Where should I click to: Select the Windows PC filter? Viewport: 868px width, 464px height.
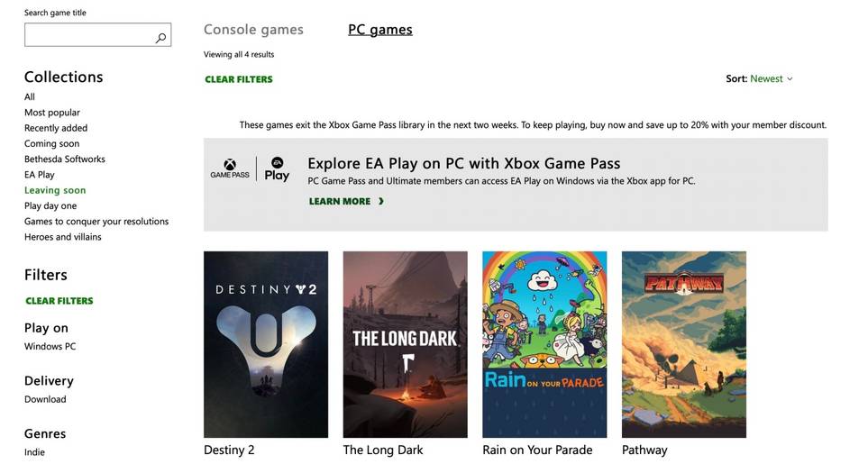pyautogui.click(x=50, y=346)
